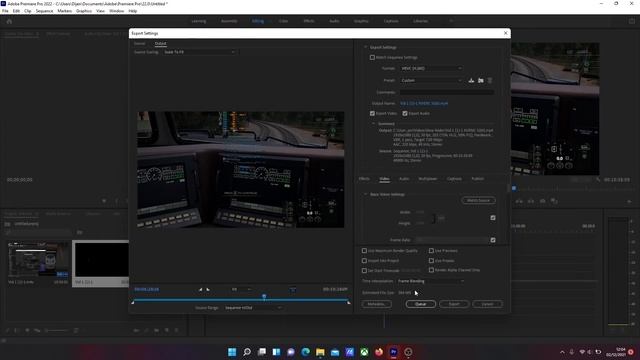Open the preview zoom level dropdown
This screenshot has height=360, width=640.
pyautogui.click(x=241, y=289)
